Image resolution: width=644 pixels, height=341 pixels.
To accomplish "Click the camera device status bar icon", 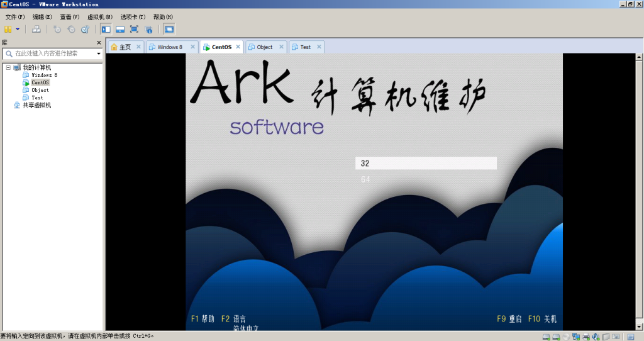I will pyautogui.click(x=616, y=337).
